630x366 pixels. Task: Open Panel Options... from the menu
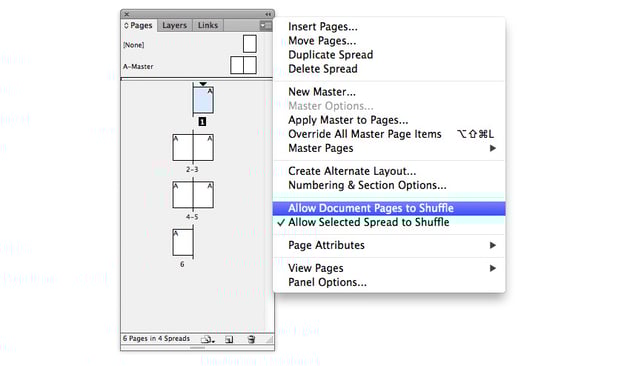point(389,282)
